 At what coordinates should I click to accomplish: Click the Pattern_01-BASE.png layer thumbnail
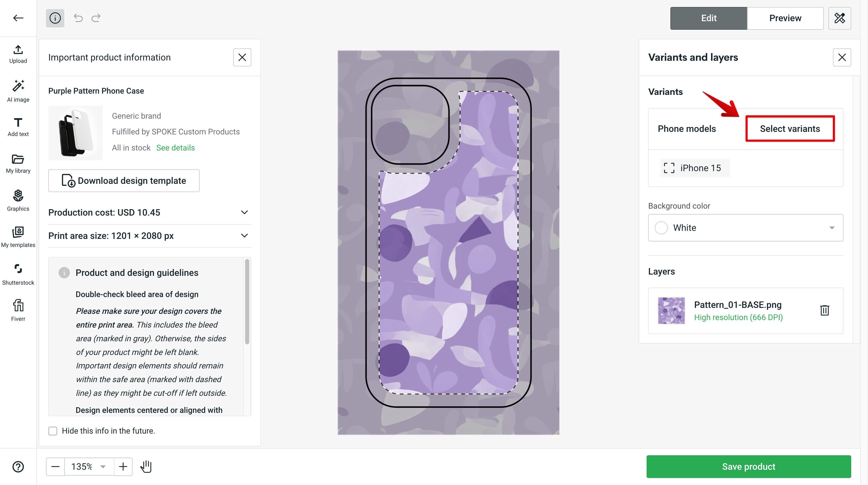click(x=671, y=310)
